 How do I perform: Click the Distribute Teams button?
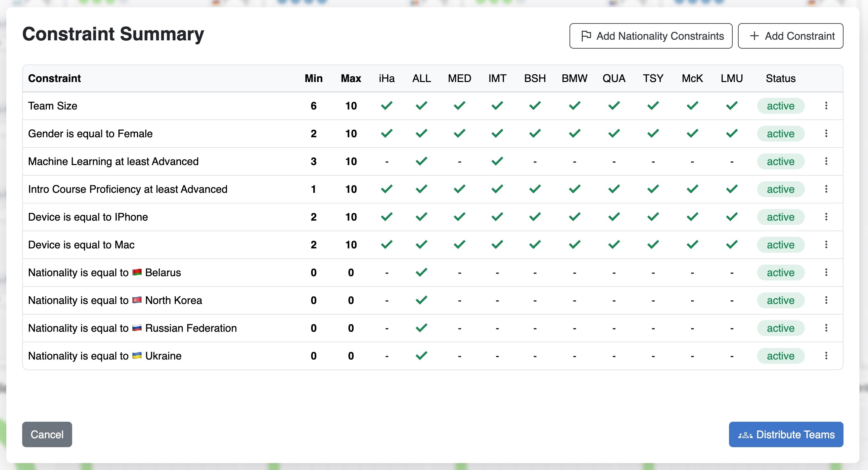tap(786, 434)
